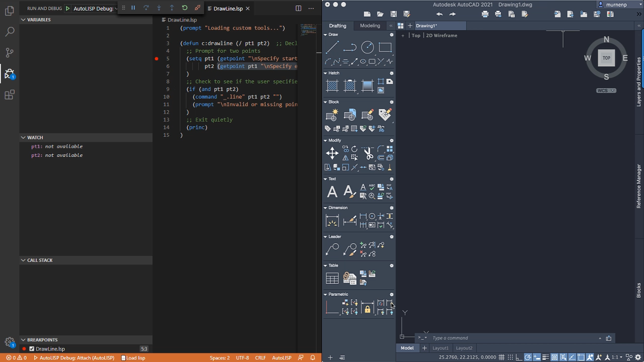Open the AutoLISP Debug configuration dropdown
Viewport: 644px width, 362px height.
(x=95, y=9)
